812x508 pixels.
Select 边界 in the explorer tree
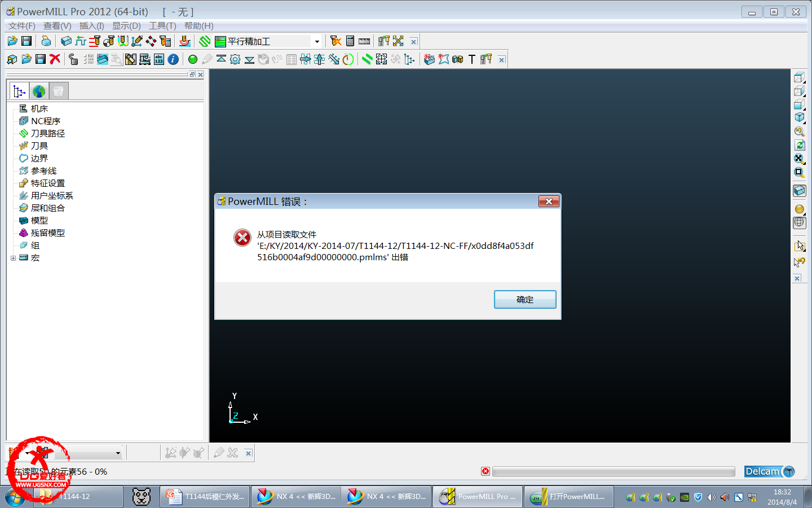[39, 158]
